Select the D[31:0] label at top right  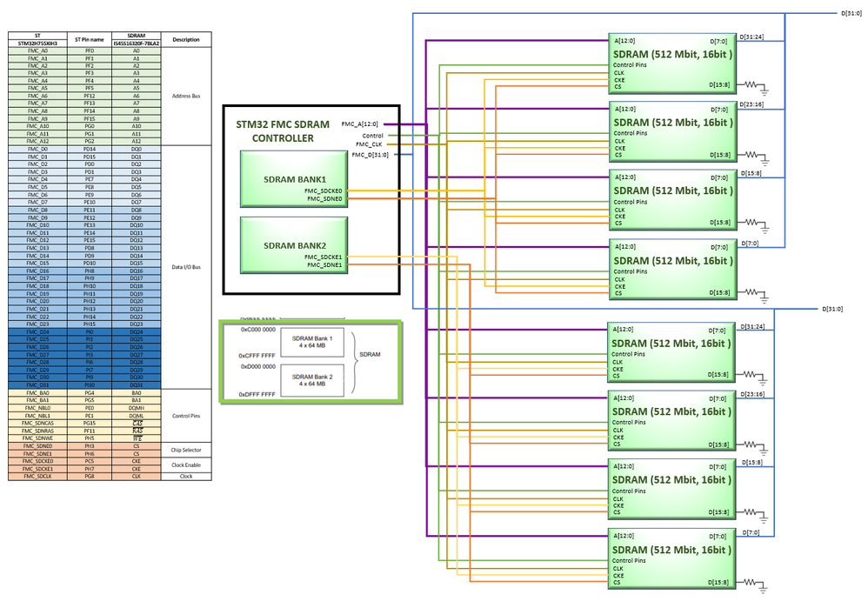pyautogui.click(x=851, y=13)
